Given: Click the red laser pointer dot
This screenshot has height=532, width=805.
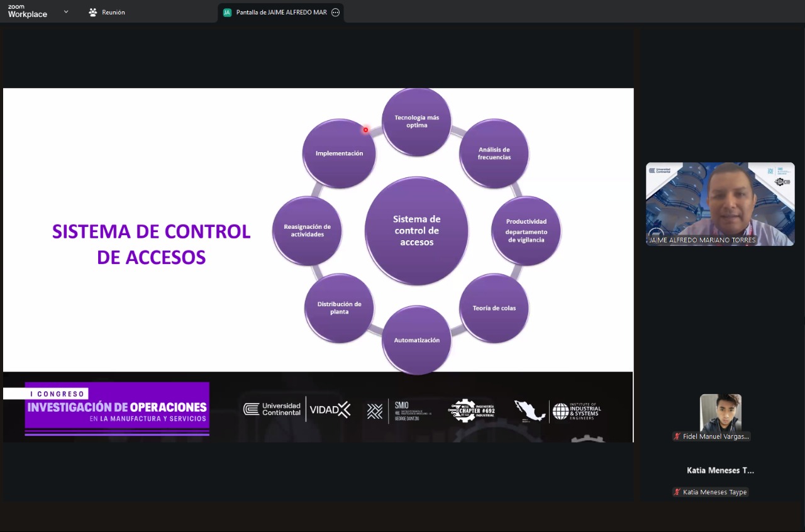Looking at the screenshot, I should (365, 130).
